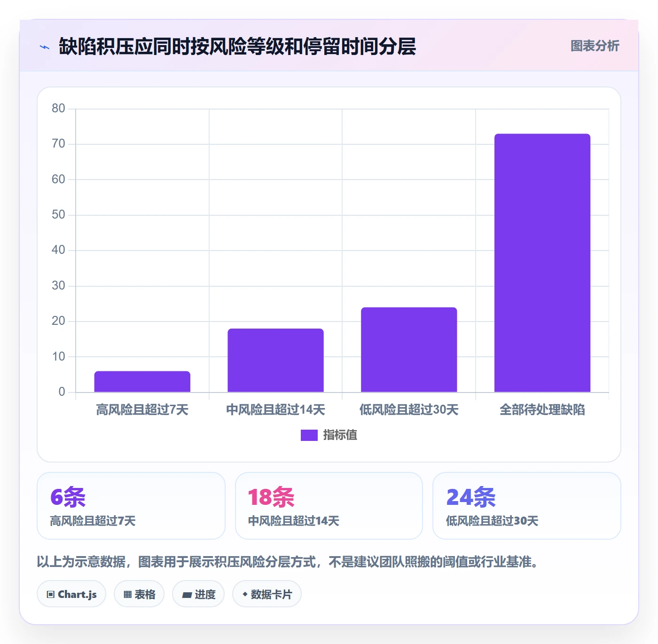Click the 指标值 legend label
Viewport: 658px width, 644px height.
340,435
